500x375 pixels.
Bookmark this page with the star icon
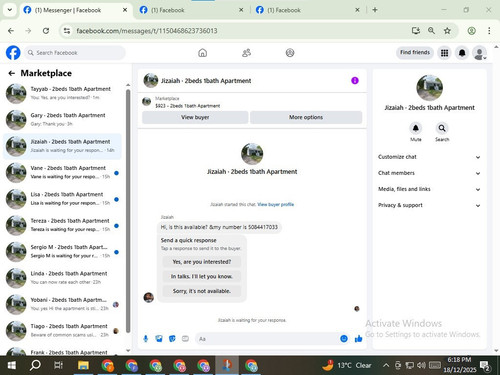click(447, 31)
